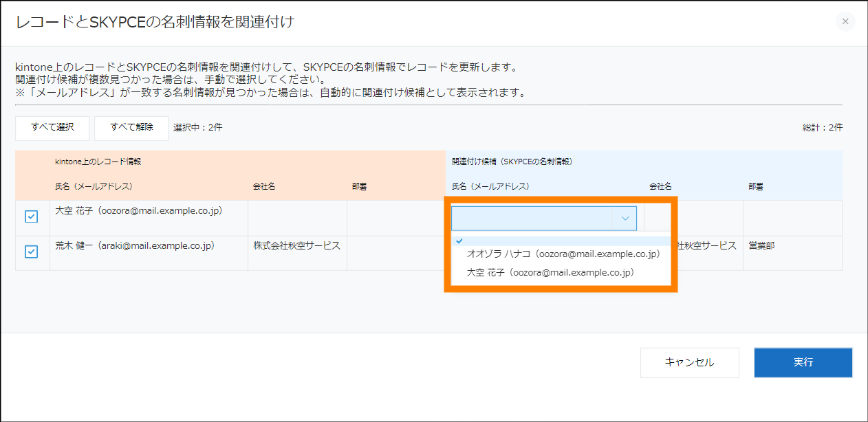This screenshot has width=868, height=422.
Task: Click the kintone 会社名 column header
Action: (x=264, y=186)
